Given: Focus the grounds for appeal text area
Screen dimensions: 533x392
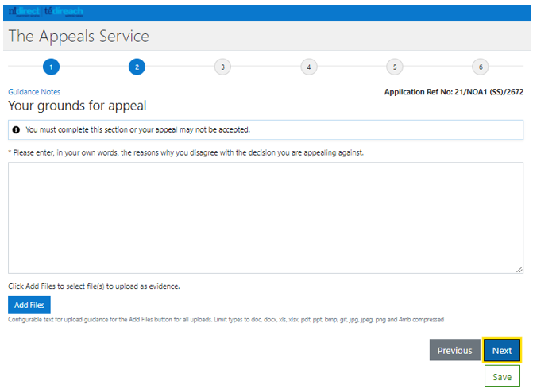Looking at the screenshot, I should click(265, 217).
